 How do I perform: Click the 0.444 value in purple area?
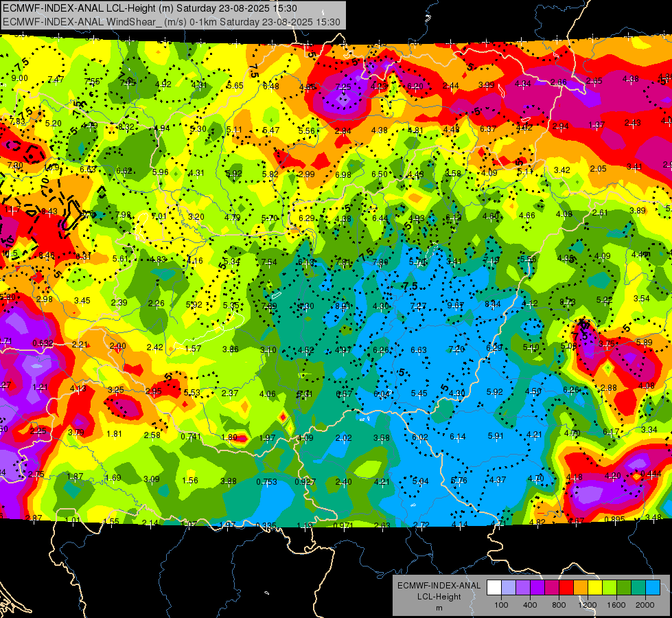pos(651,474)
